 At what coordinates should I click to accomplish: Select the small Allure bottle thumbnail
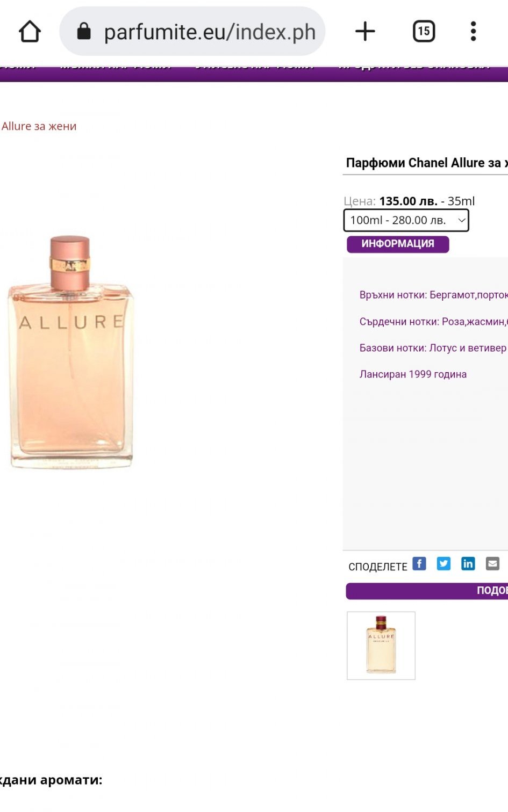point(381,646)
